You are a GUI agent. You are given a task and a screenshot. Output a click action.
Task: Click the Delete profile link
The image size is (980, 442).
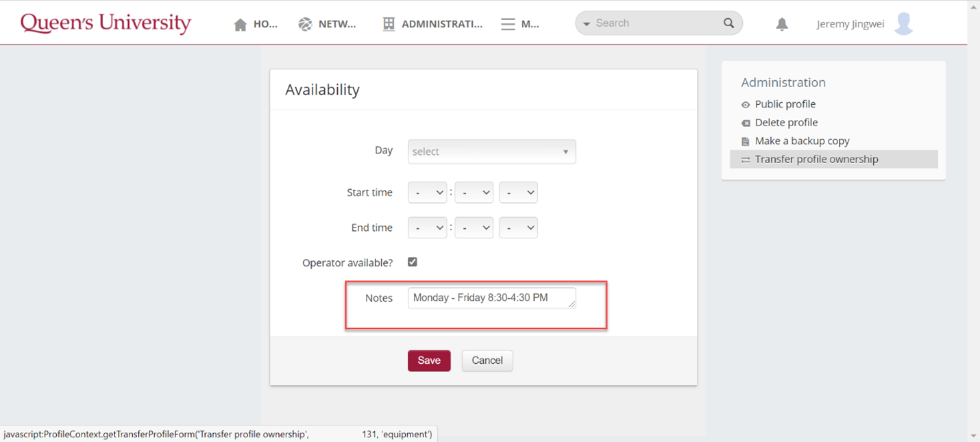786,123
